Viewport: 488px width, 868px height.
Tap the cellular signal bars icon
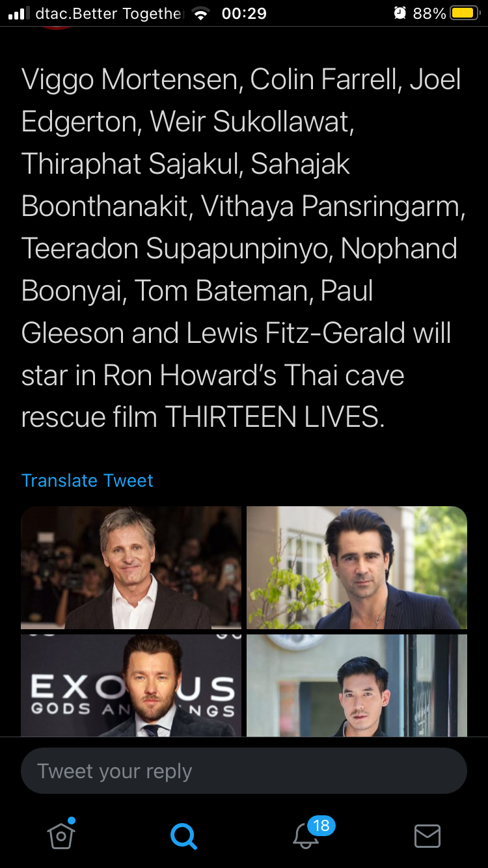19,14
